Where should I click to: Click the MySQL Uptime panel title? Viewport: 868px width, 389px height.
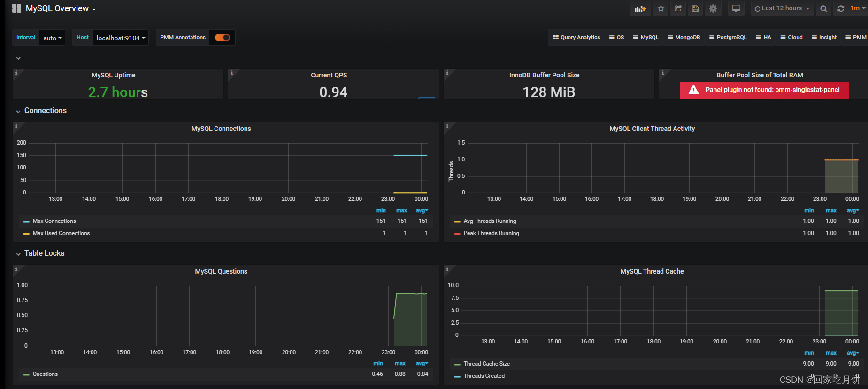tap(114, 75)
